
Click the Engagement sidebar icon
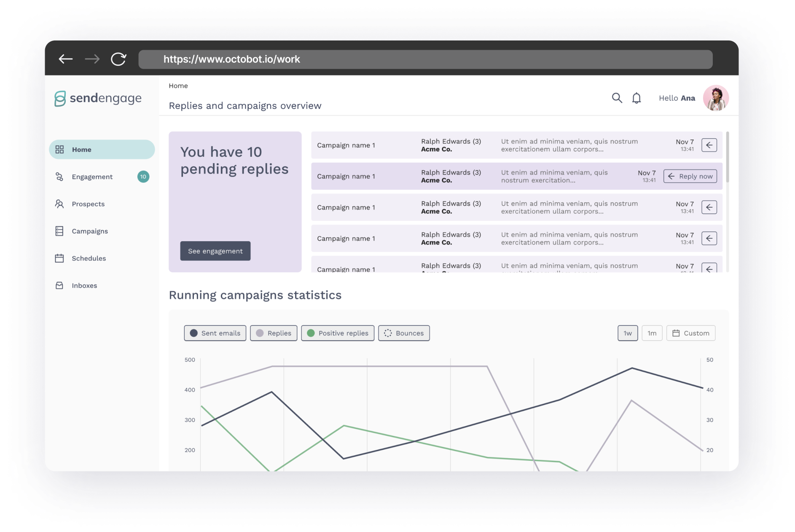pyautogui.click(x=59, y=177)
